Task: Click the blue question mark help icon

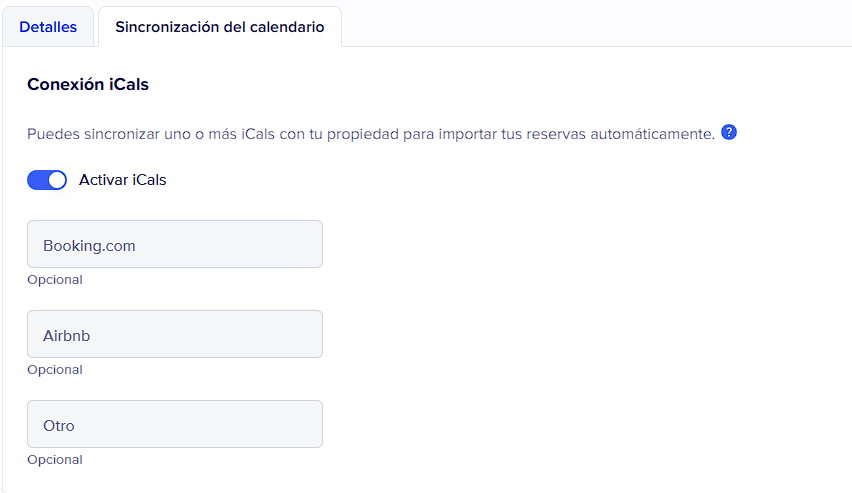Action: (729, 133)
